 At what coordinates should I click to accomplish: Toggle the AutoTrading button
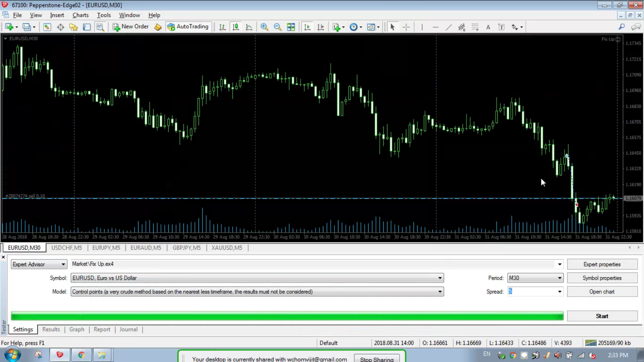pyautogui.click(x=188, y=27)
